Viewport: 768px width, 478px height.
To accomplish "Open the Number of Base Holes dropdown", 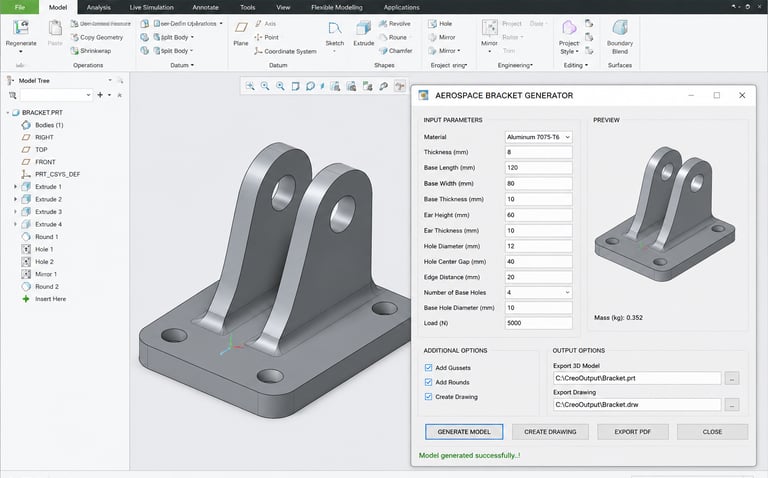I will [538, 292].
